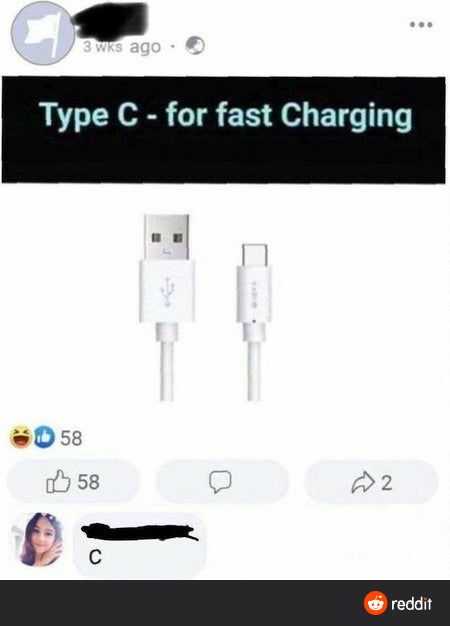Click the page's flag profile avatar

43,34
